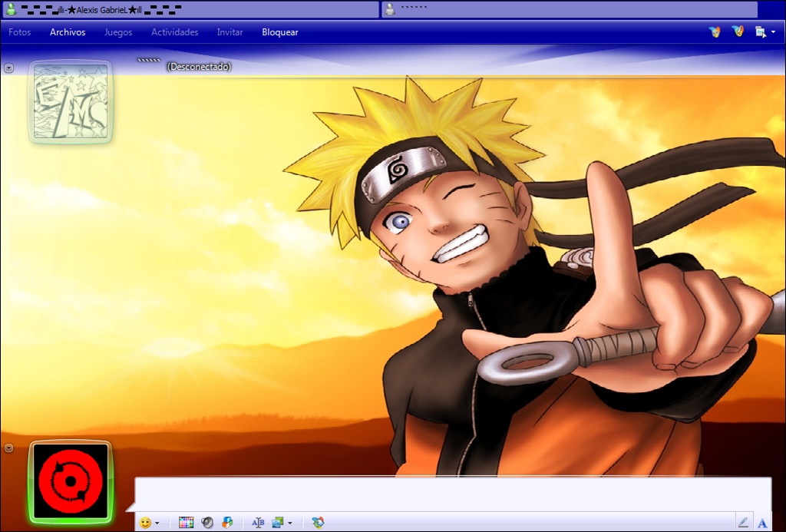The image size is (786, 532).
Task: Click the contact's sketch display picture
Action: pyautogui.click(x=71, y=102)
